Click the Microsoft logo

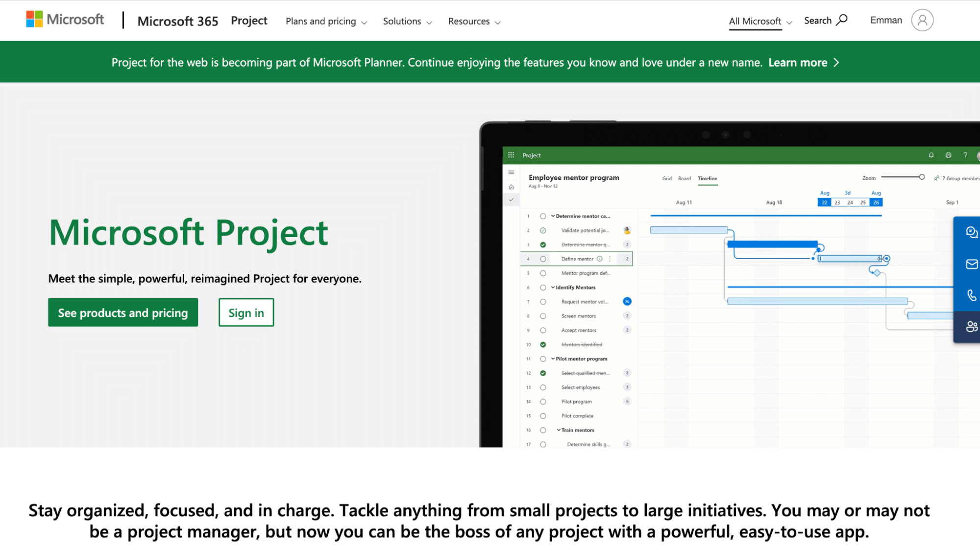click(x=65, y=20)
